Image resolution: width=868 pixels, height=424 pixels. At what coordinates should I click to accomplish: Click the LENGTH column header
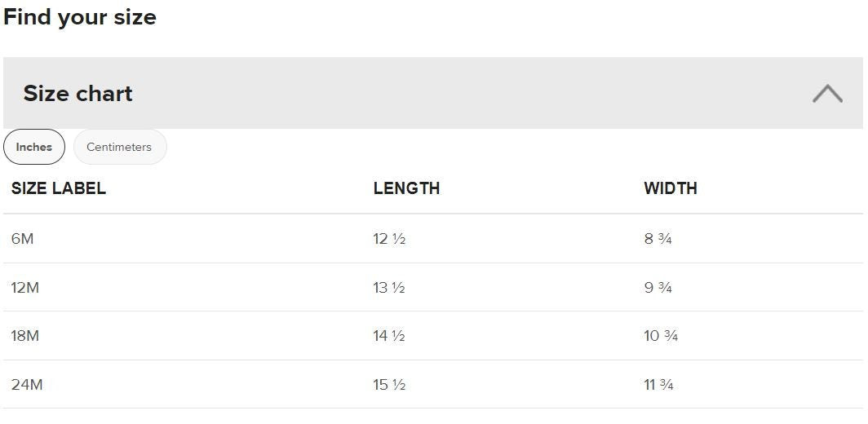(x=406, y=188)
